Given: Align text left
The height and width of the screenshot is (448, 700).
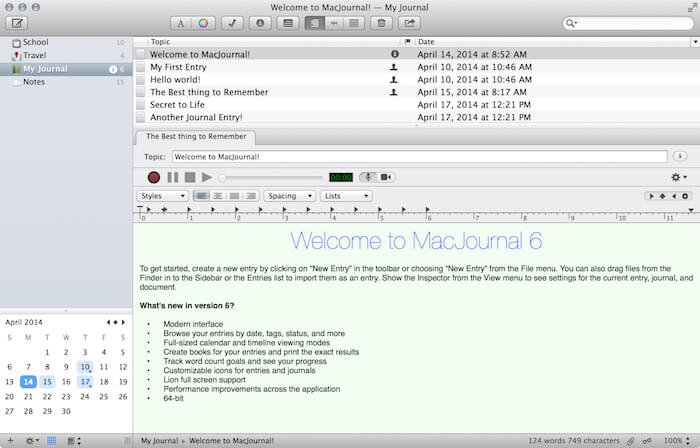Looking at the screenshot, I should [x=201, y=196].
